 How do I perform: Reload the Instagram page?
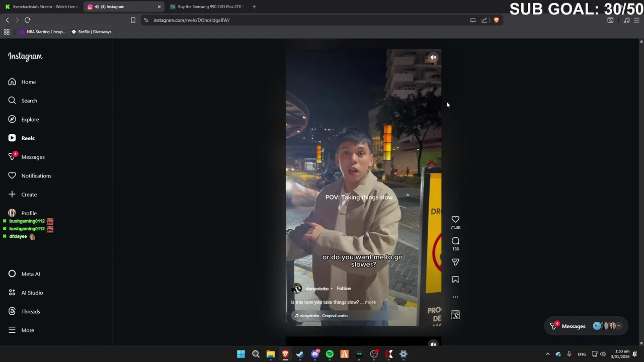[27, 20]
